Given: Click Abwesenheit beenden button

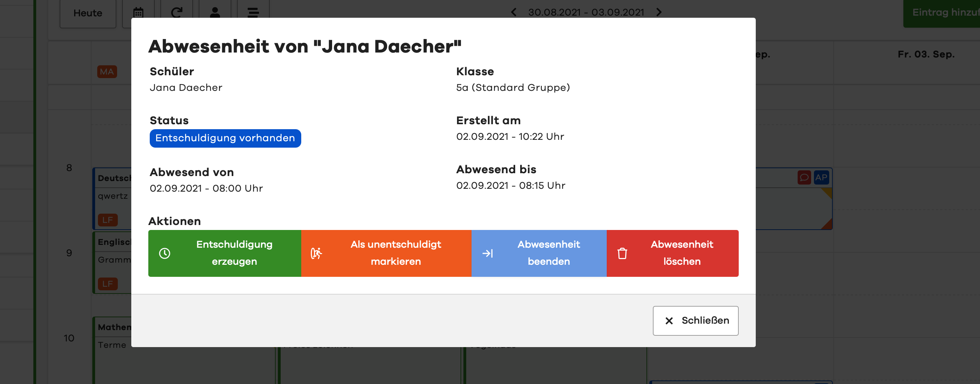Looking at the screenshot, I should pos(539,253).
